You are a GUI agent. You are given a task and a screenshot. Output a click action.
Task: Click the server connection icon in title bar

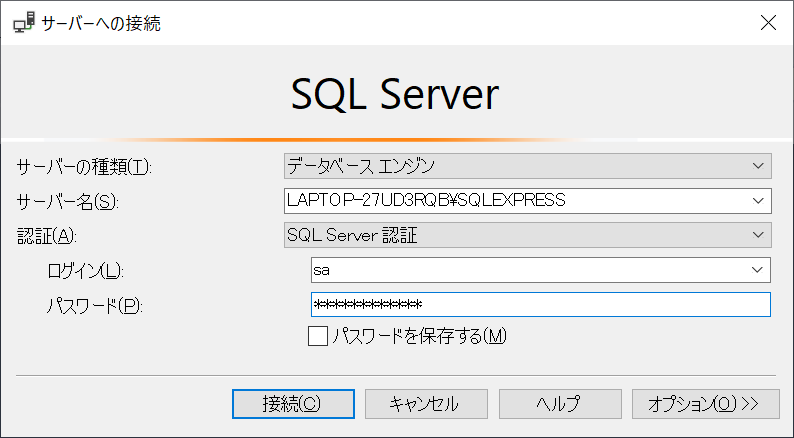(x=24, y=23)
